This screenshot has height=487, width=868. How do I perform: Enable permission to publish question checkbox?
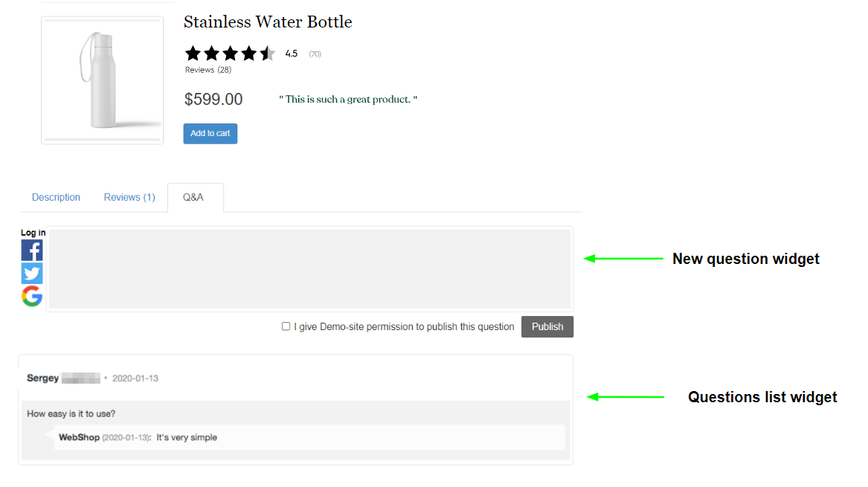coord(286,326)
